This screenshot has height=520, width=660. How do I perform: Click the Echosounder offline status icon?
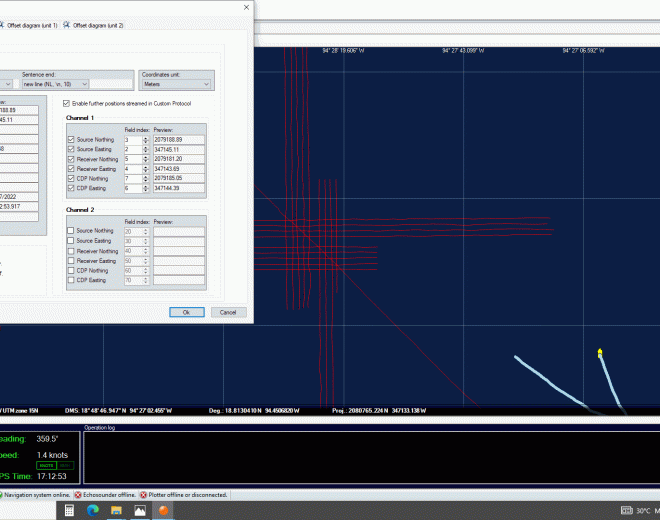pos(78,494)
